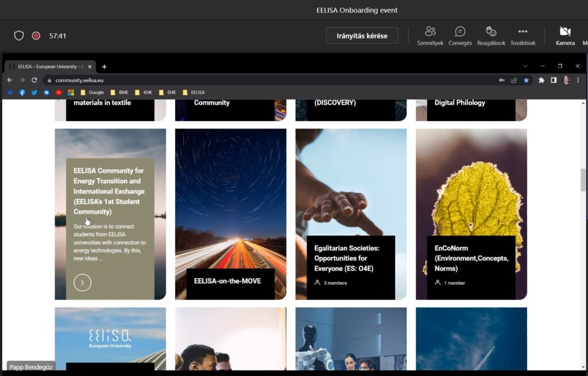Open the browser side panel icon

click(554, 80)
